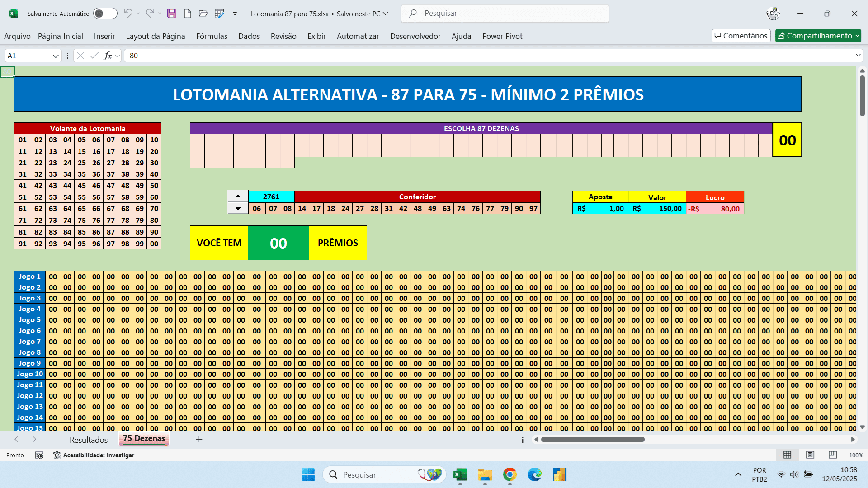868x488 pixels.
Task: Open the Redo history dropdown arrow
Action: (160, 14)
